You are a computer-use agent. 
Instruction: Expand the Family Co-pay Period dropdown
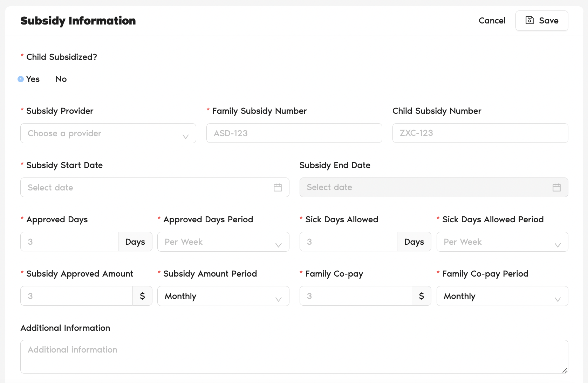tap(502, 296)
